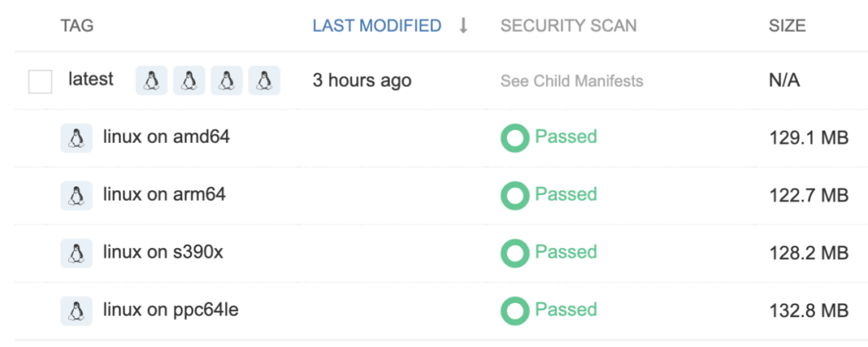This screenshot has height=347, width=868.
Task: Open See Child Manifests link
Action: pos(571,81)
